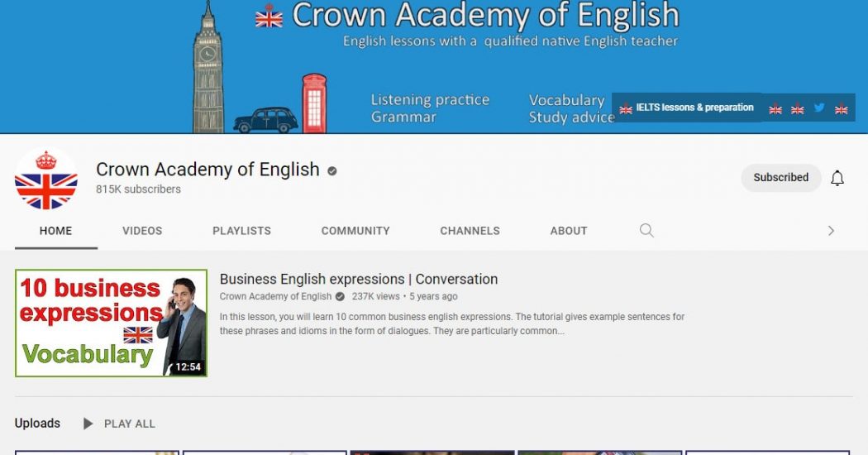Image resolution: width=868 pixels, height=455 pixels.
Task: Click verified badge beside the large channel name
Action: (x=332, y=171)
